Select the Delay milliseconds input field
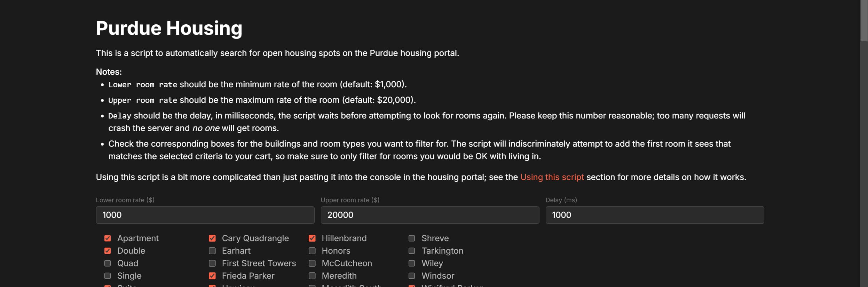The height and width of the screenshot is (287, 868). point(654,215)
